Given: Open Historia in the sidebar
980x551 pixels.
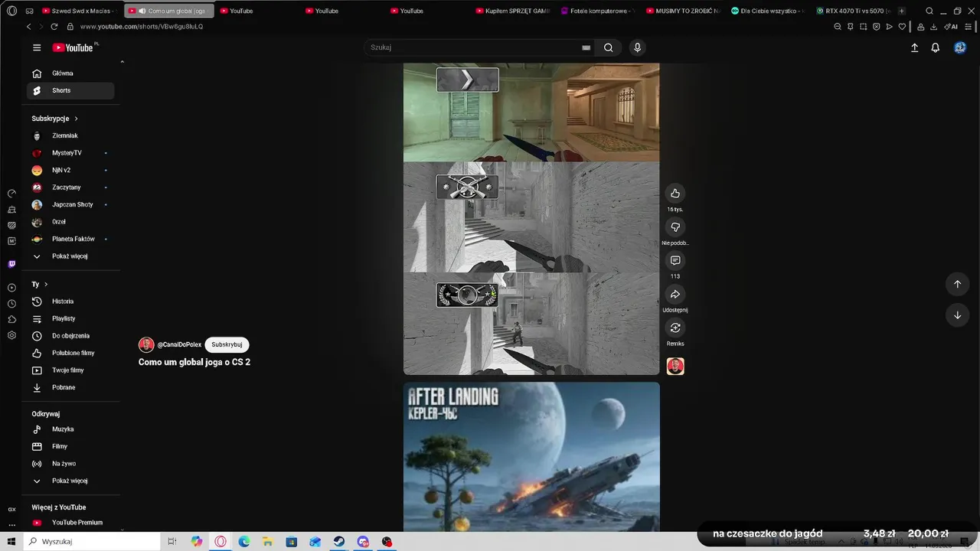Looking at the screenshot, I should [70, 302].
